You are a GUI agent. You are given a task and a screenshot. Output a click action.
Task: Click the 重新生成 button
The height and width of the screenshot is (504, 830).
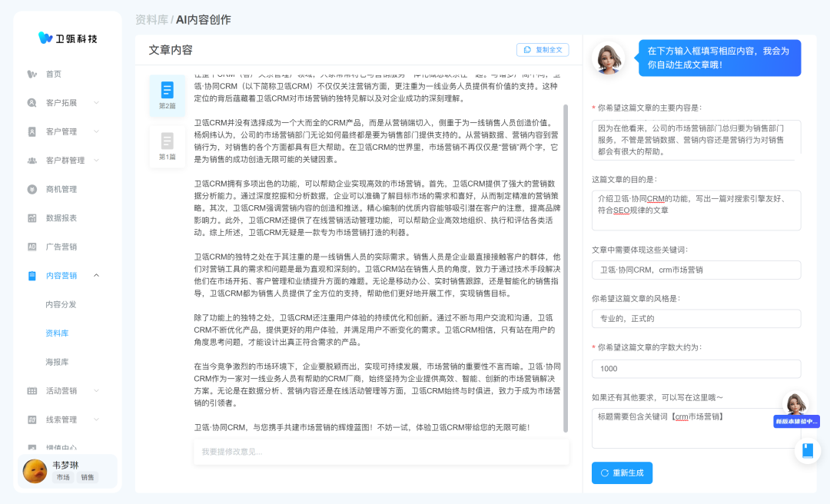pyautogui.click(x=622, y=473)
